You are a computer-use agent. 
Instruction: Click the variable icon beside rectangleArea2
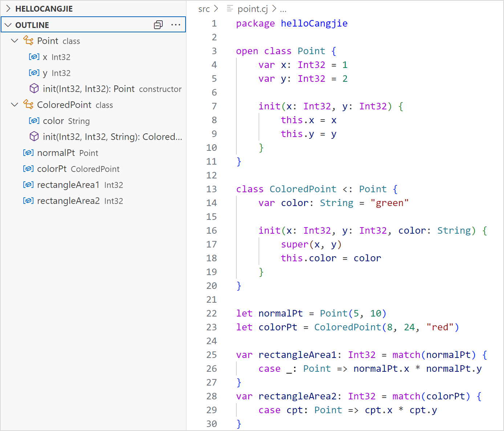pyautogui.click(x=28, y=201)
